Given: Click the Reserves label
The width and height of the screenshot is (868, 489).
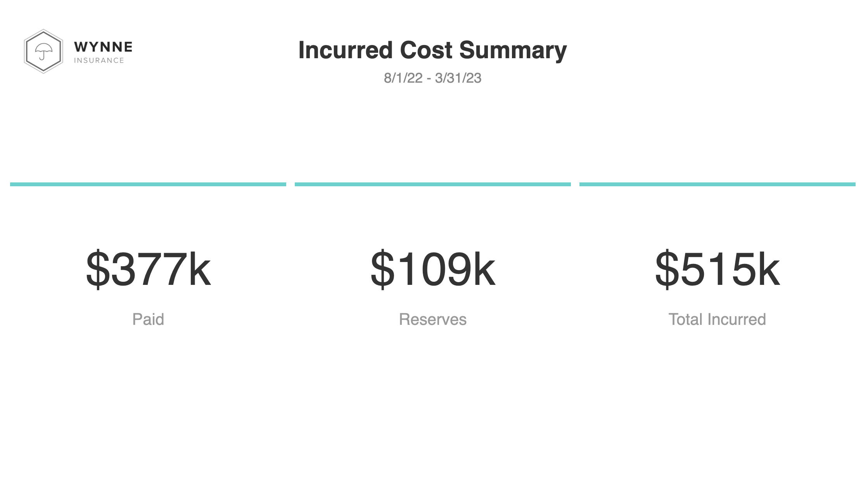Looking at the screenshot, I should click(432, 319).
